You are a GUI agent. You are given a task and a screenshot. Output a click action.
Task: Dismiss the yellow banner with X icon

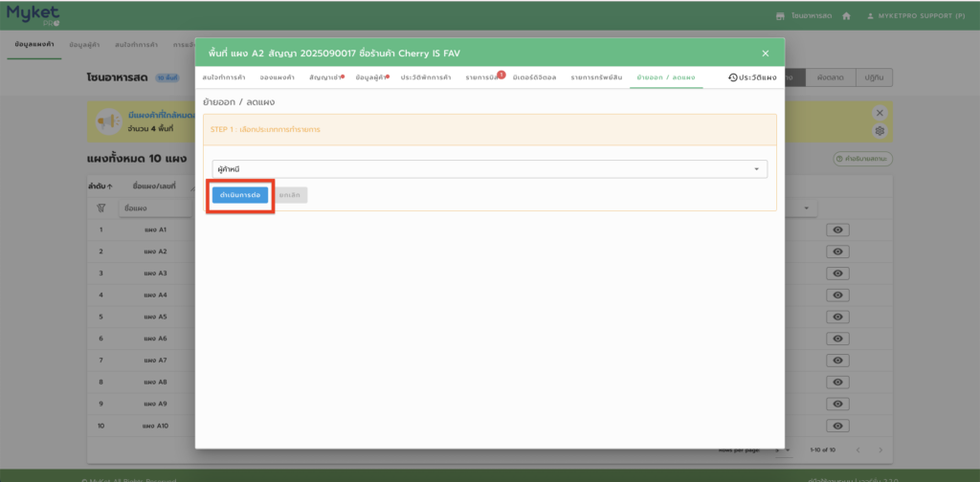tap(880, 112)
